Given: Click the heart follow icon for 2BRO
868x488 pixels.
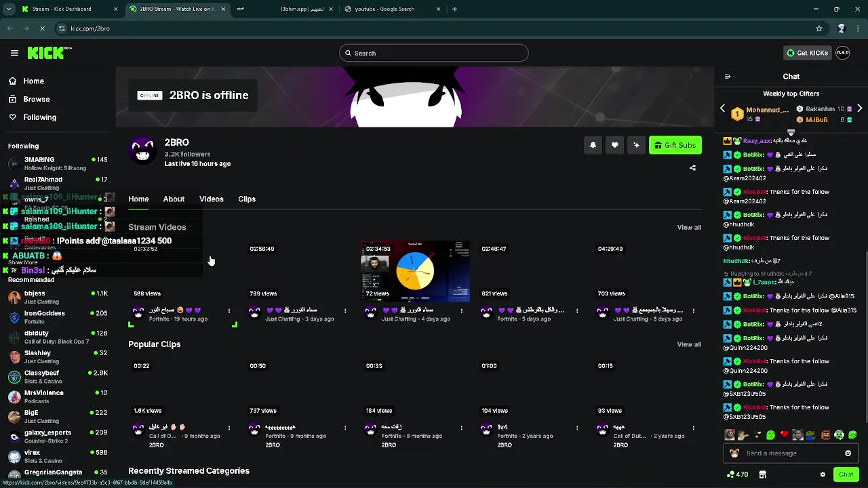Looking at the screenshot, I should click(615, 145).
